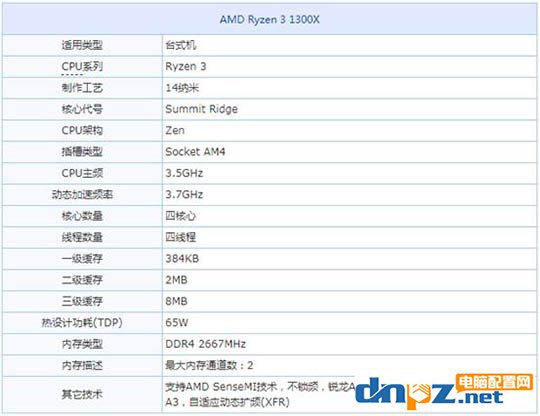This screenshot has width=540, height=416.
Task: Click the Ryzen 3 series value
Action: [x=186, y=66]
